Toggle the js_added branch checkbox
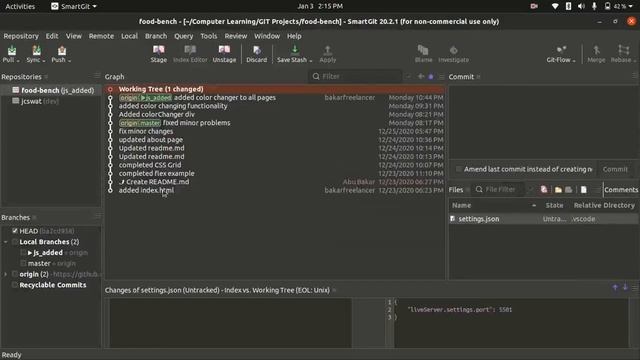 (x=23, y=253)
